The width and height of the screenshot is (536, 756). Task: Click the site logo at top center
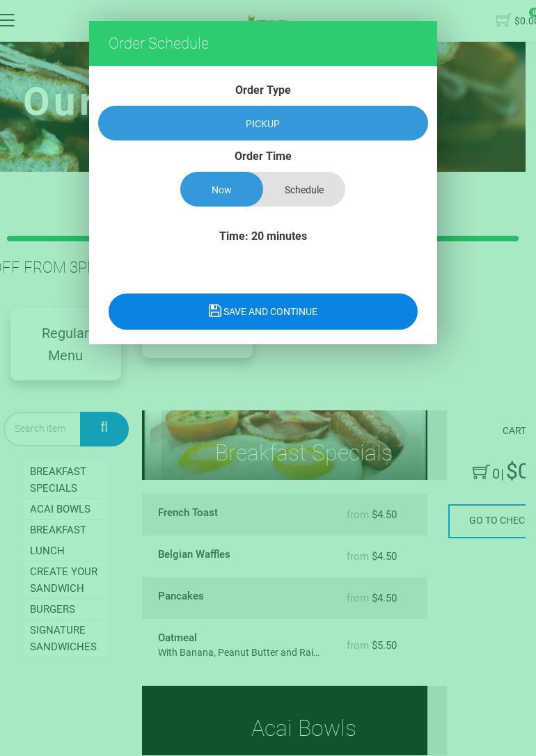click(268, 19)
